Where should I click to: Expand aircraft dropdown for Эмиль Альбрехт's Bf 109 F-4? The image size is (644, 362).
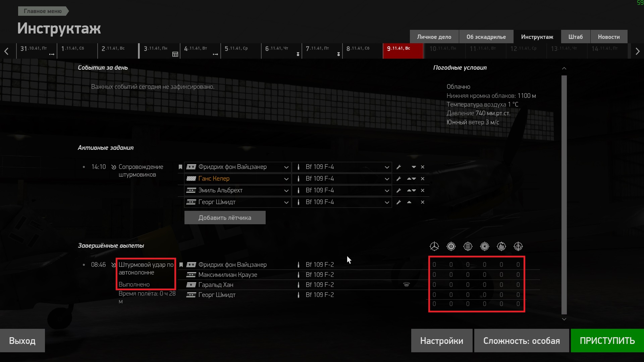pyautogui.click(x=387, y=190)
